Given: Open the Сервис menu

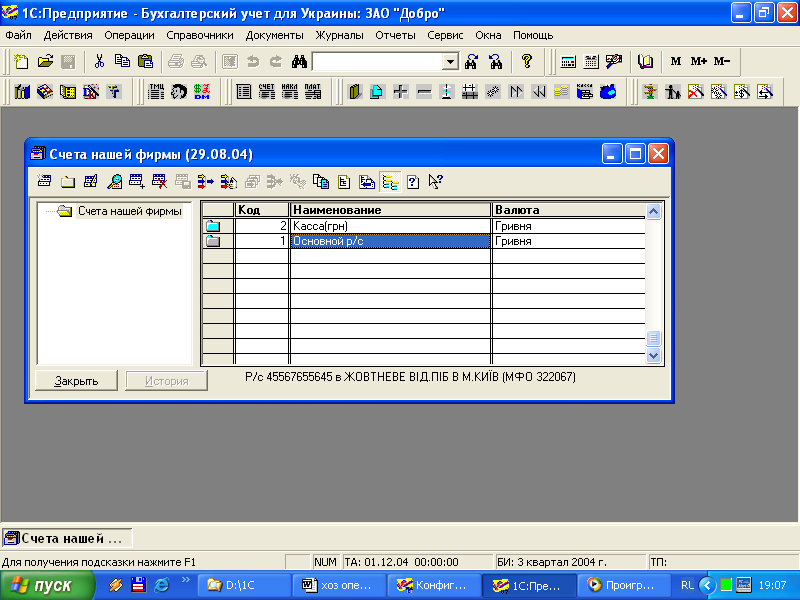Looking at the screenshot, I should pos(445,35).
